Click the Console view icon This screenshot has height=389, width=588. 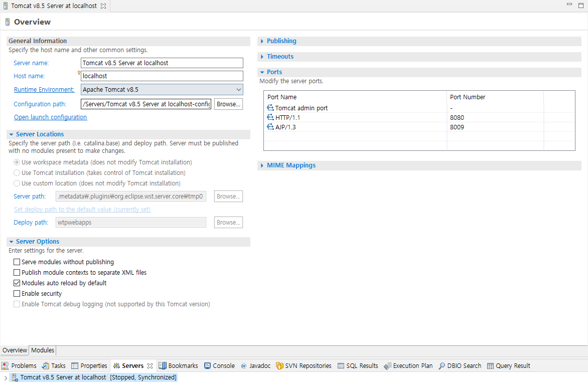(207, 366)
